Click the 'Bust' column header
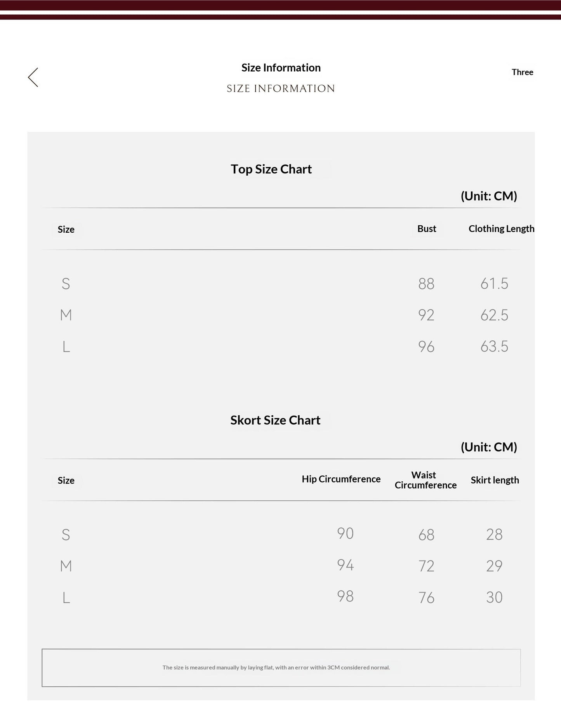 427,228
